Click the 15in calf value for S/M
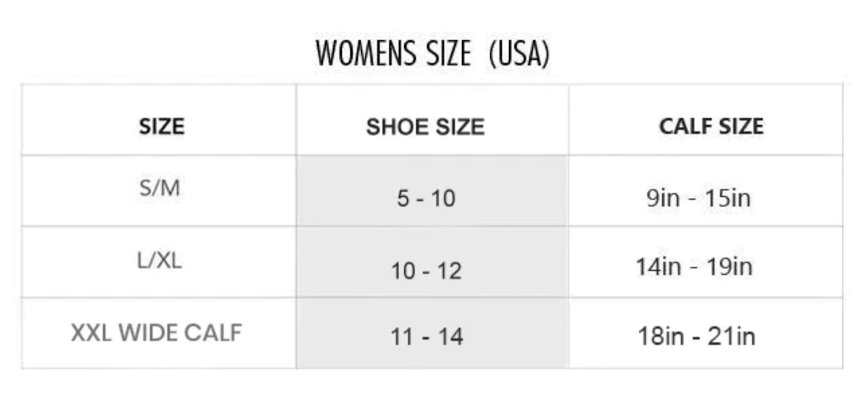Image resolution: width=868 pixels, height=408 pixels. 728,198
